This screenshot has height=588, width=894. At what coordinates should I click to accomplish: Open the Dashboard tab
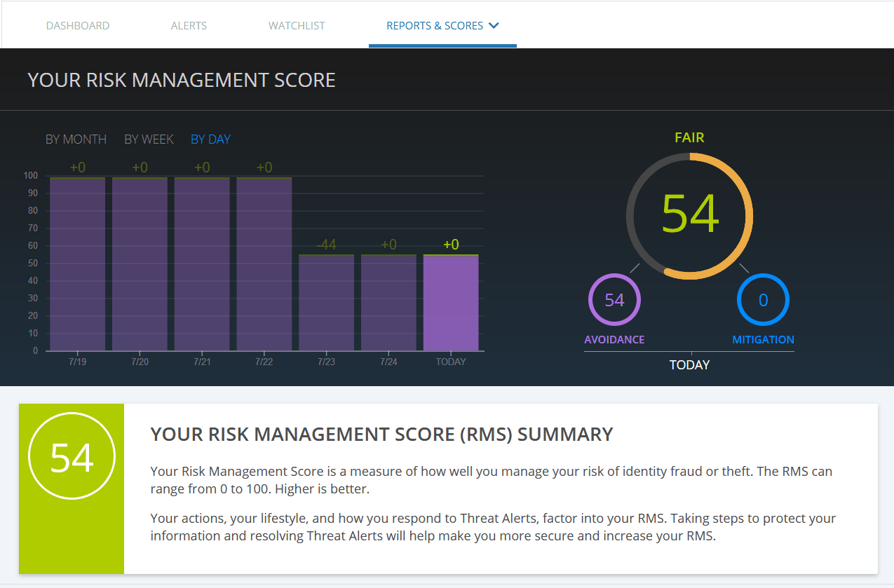click(78, 26)
